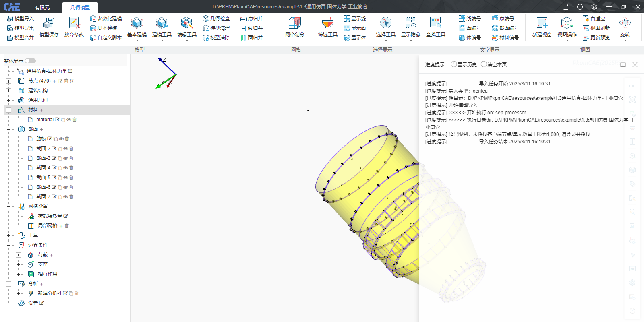Hide the material item via eye icon
Viewport: 644px width, 322px height.
(x=69, y=120)
